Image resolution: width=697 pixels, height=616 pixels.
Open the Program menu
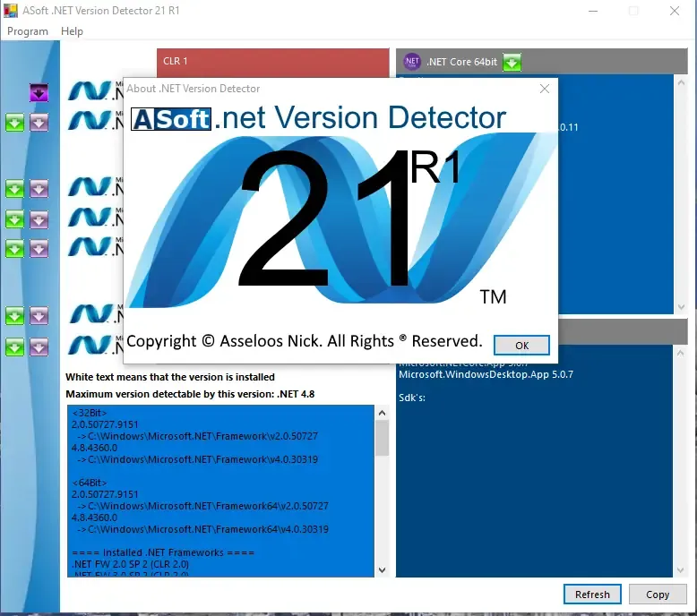click(x=28, y=31)
